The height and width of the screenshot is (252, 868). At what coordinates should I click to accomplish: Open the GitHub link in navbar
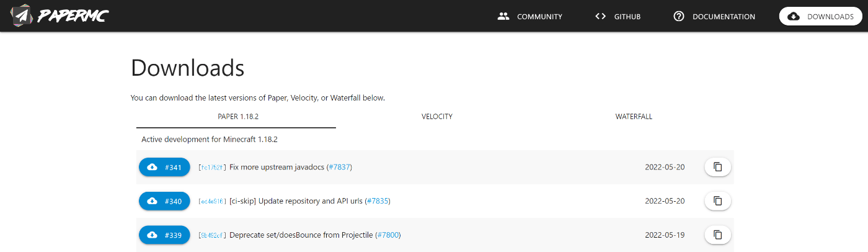point(618,17)
